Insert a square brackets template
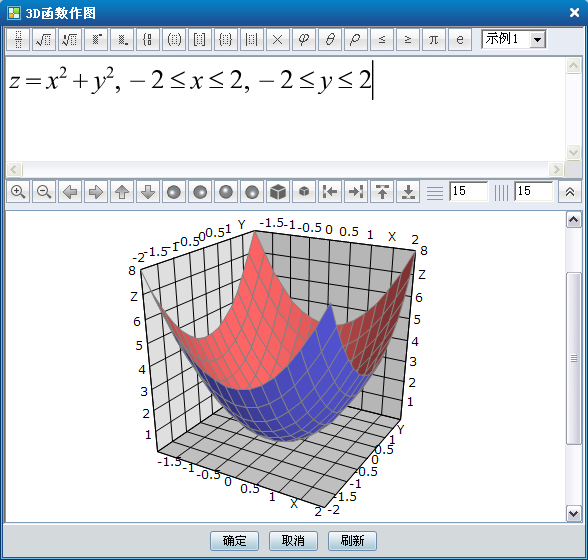This screenshot has height=560, width=588. click(x=200, y=39)
